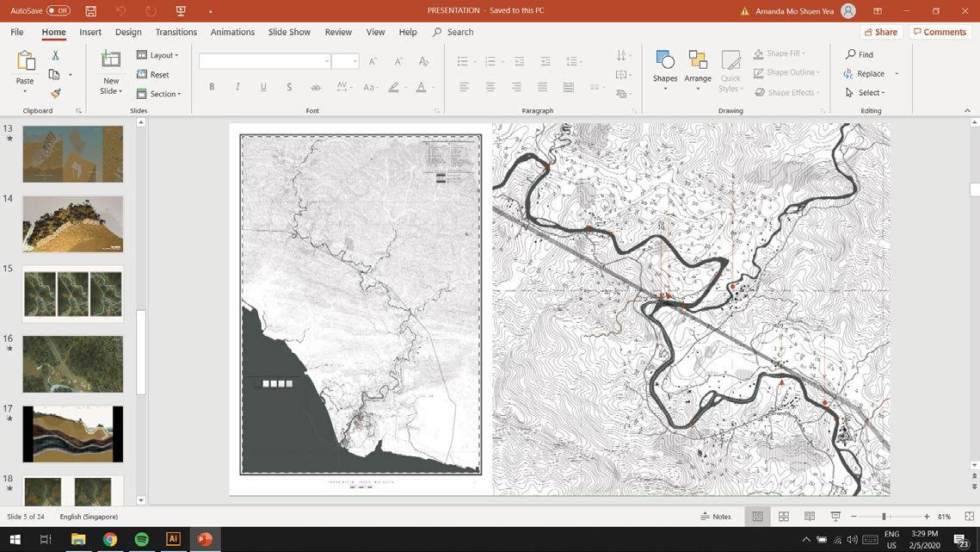Switch to Normal view in status bar
This screenshot has height=552, width=980.
(757, 517)
